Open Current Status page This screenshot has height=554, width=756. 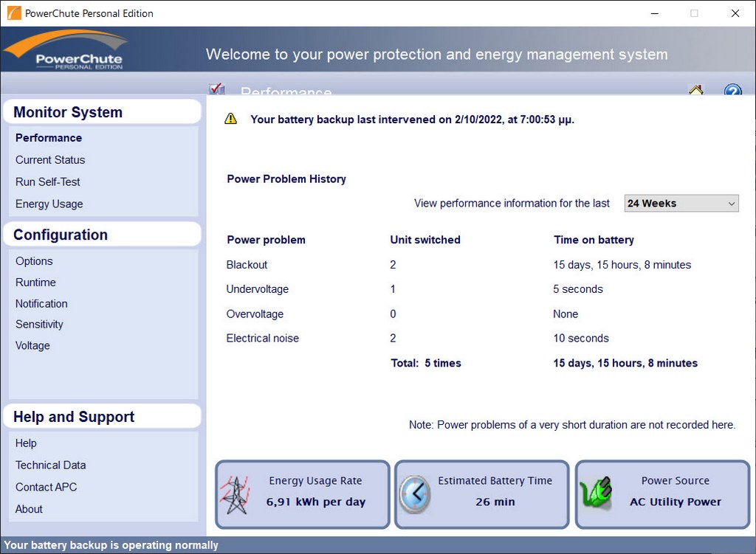(50, 160)
